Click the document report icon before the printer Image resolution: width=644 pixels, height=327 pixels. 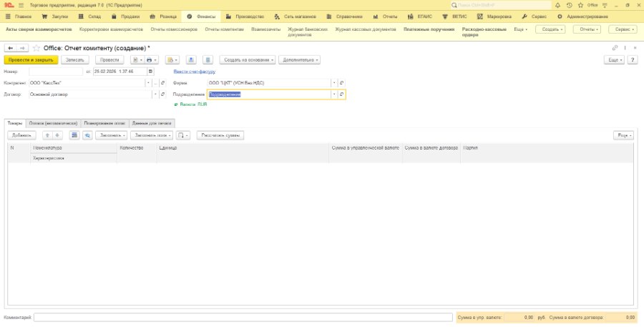click(x=137, y=60)
